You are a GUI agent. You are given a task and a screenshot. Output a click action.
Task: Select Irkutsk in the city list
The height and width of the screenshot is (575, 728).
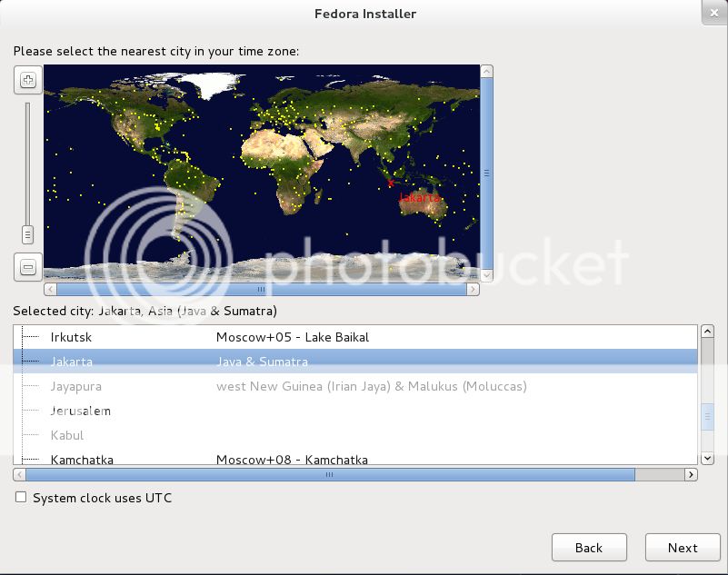(355, 337)
